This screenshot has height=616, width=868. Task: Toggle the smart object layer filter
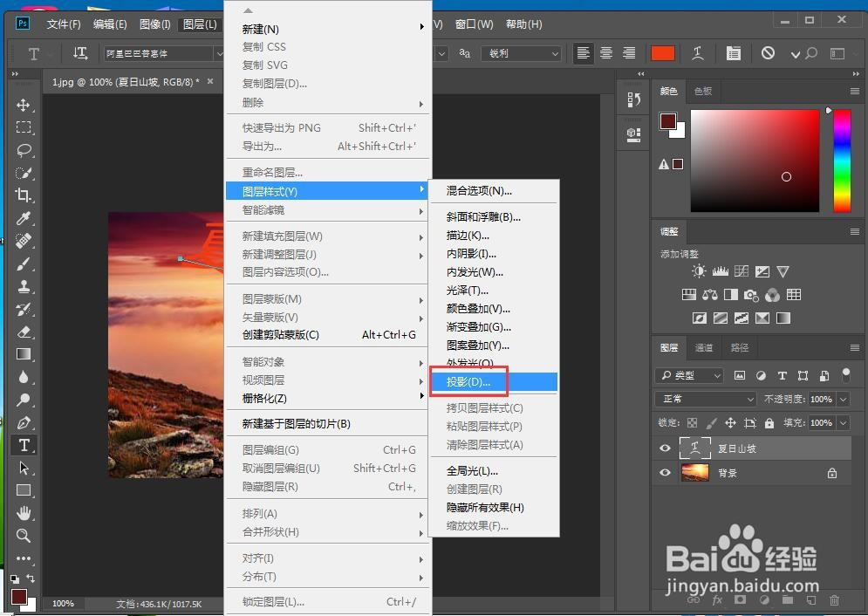[x=824, y=375]
